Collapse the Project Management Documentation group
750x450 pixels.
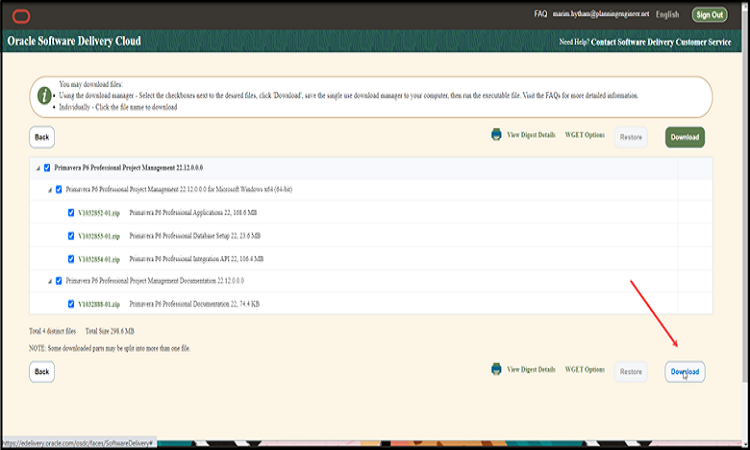49,281
